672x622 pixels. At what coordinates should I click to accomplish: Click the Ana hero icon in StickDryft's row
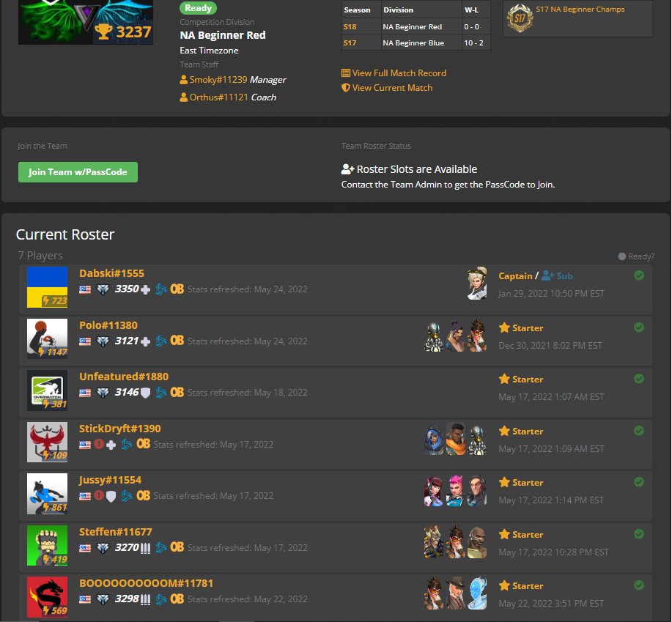point(434,439)
